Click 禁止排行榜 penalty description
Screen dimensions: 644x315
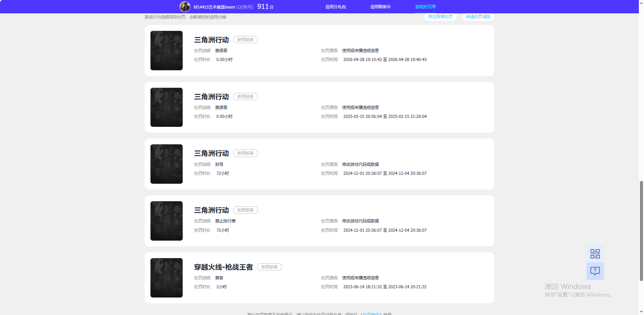point(225,221)
